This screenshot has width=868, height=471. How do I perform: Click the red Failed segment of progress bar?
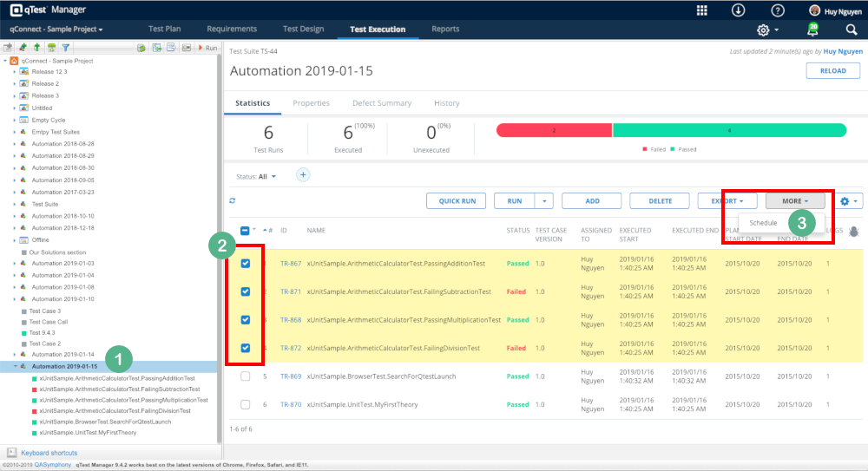pos(554,130)
